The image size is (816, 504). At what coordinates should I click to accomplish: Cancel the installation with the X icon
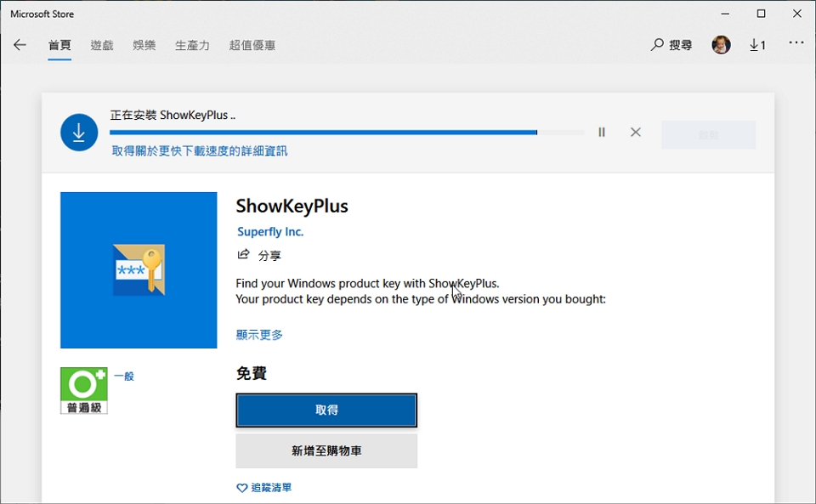click(635, 132)
